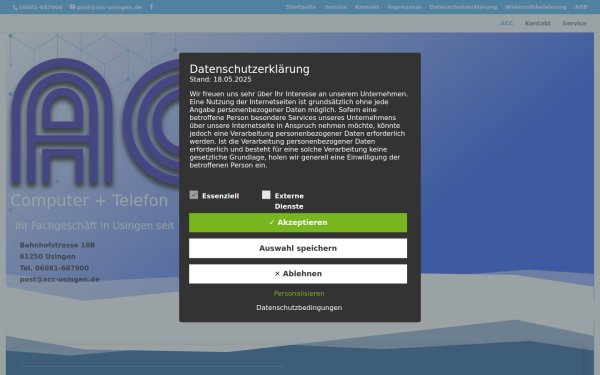
Task: Open the Facebook icon in top bar
Action: 152,7
